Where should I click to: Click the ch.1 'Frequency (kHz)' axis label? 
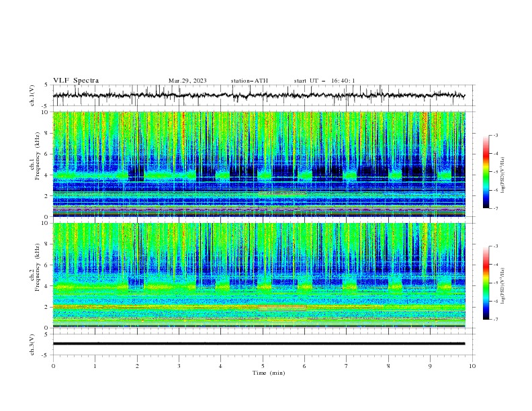[x=37, y=156]
